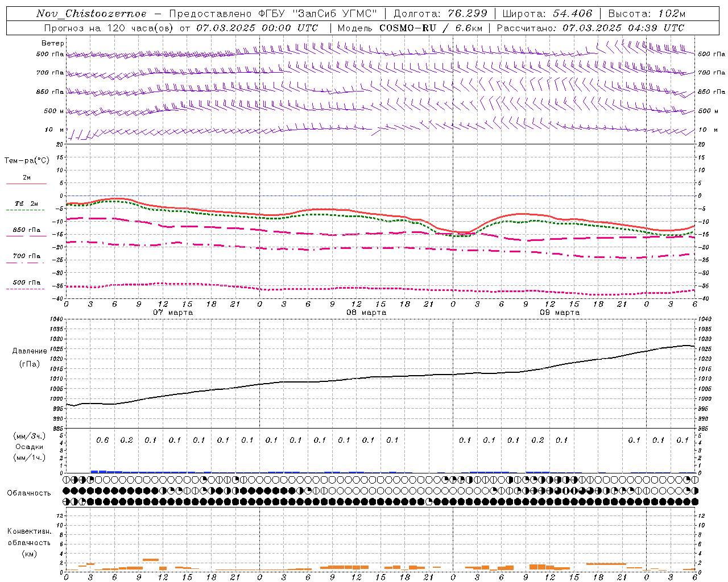
Task: Click the station name Nov_Chistoozernoe
Action: tap(92, 14)
